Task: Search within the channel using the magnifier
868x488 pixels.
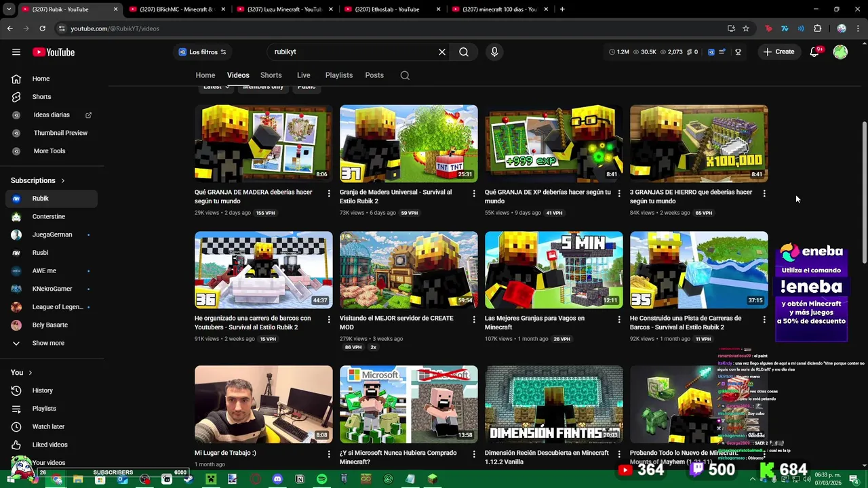Action: coord(405,75)
